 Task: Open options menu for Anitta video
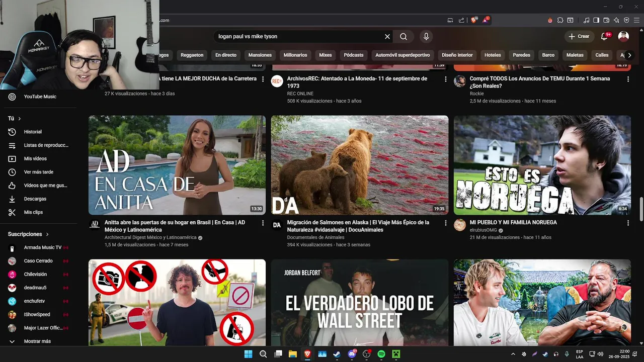tap(263, 222)
